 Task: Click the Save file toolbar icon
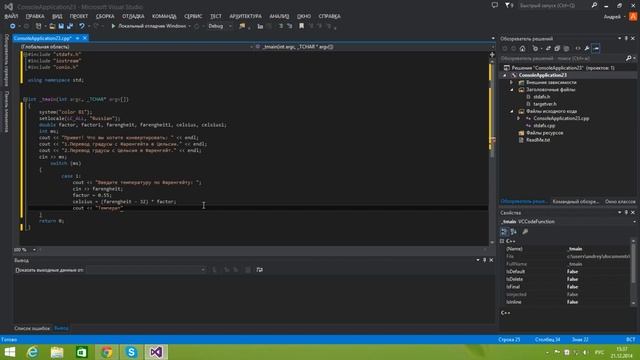(x=61, y=26)
